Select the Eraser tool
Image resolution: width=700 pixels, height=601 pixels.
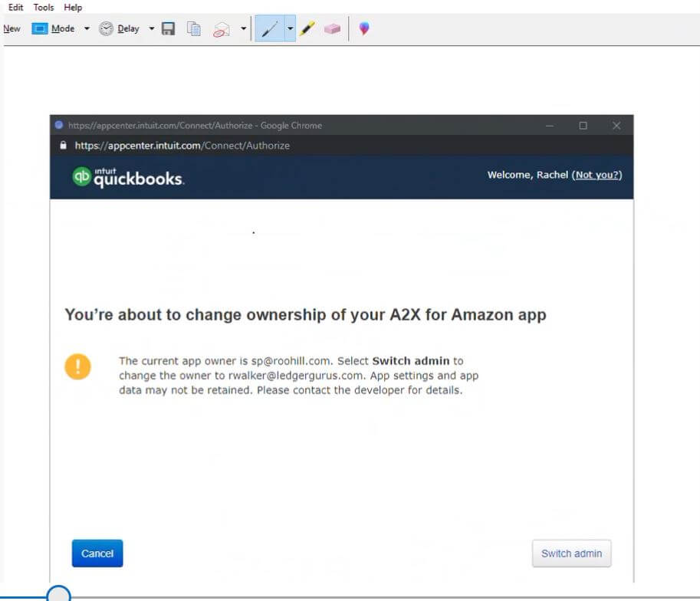[332, 28]
